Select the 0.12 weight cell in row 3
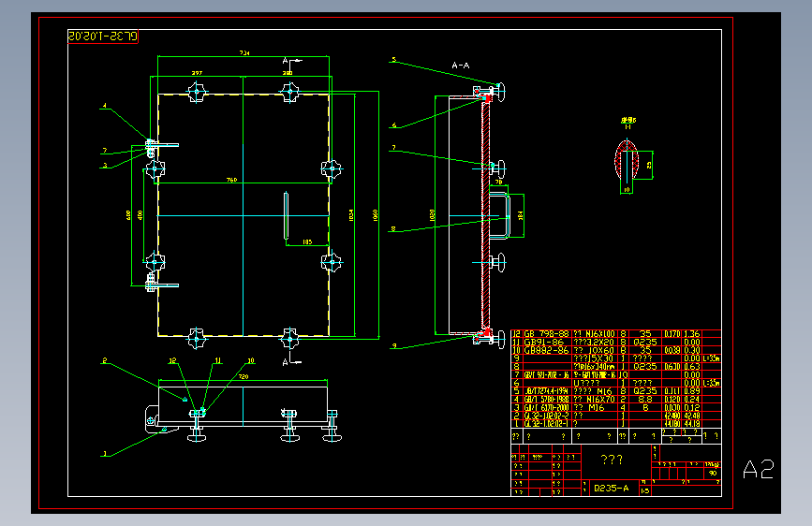 tap(692, 408)
